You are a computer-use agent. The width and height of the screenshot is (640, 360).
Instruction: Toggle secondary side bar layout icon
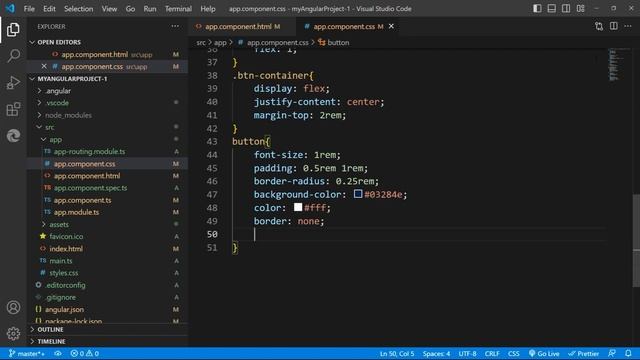[566, 9]
